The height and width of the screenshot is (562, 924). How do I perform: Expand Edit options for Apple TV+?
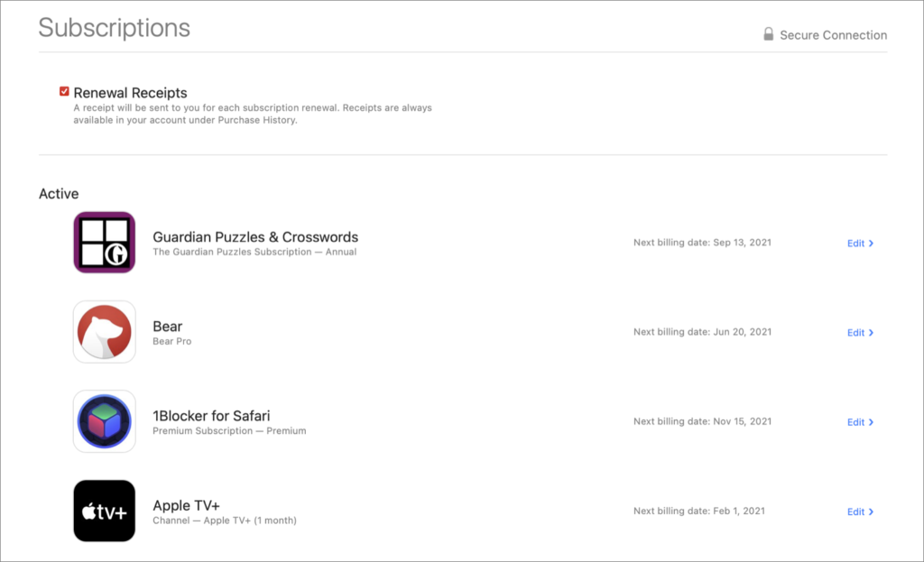click(859, 511)
